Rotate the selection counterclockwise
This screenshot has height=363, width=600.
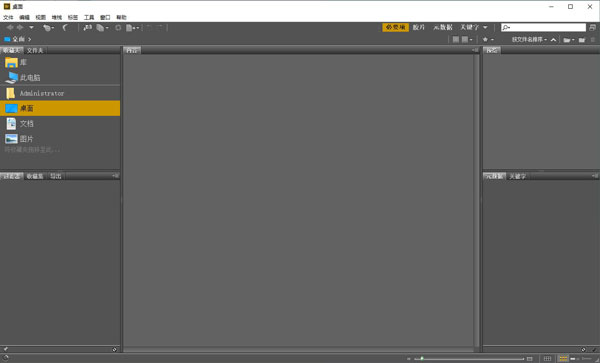point(149,28)
